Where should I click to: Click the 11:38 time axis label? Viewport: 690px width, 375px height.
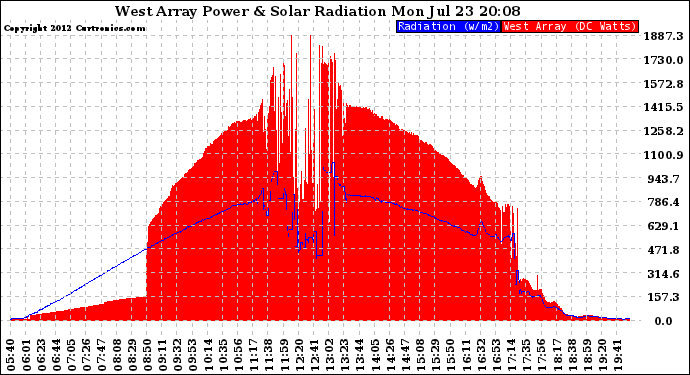click(269, 354)
